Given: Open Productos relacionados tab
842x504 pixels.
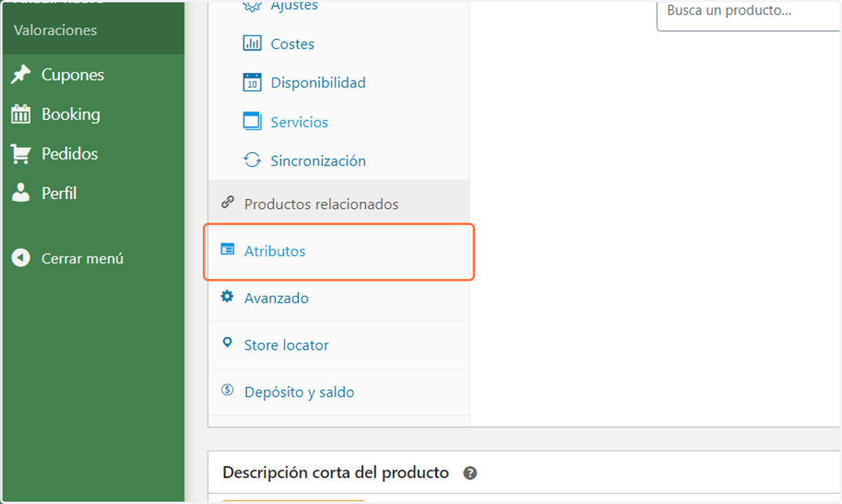Looking at the screenshot, I should pos(321,204).
